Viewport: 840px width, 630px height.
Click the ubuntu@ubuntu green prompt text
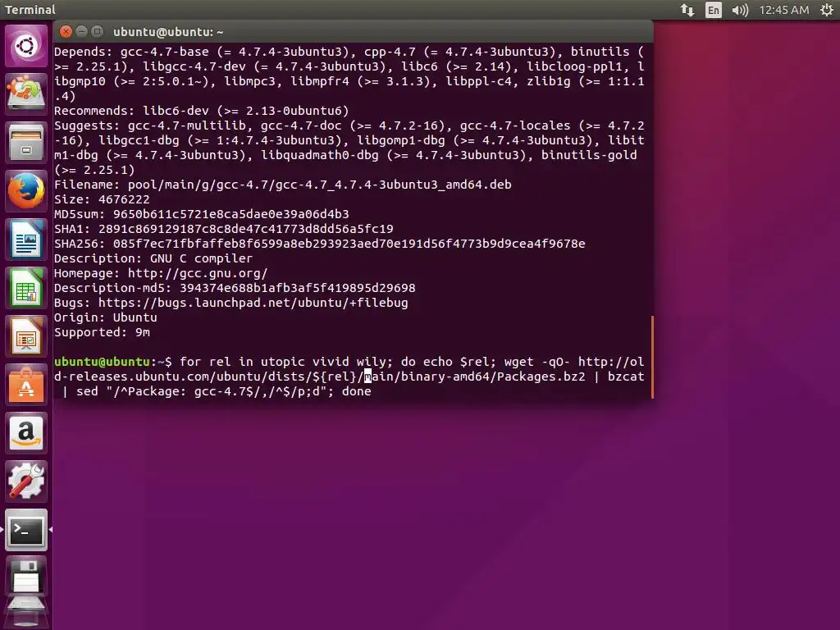click(x=102, y=362)
